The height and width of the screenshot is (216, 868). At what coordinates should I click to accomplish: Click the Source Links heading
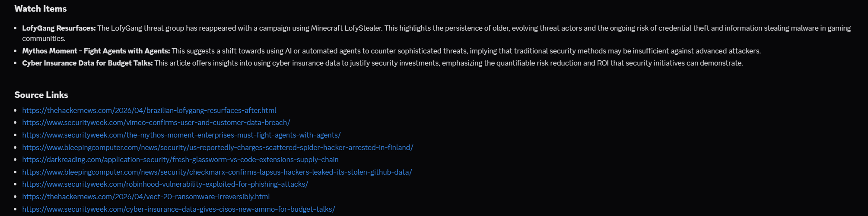click(x=41, y=95)
